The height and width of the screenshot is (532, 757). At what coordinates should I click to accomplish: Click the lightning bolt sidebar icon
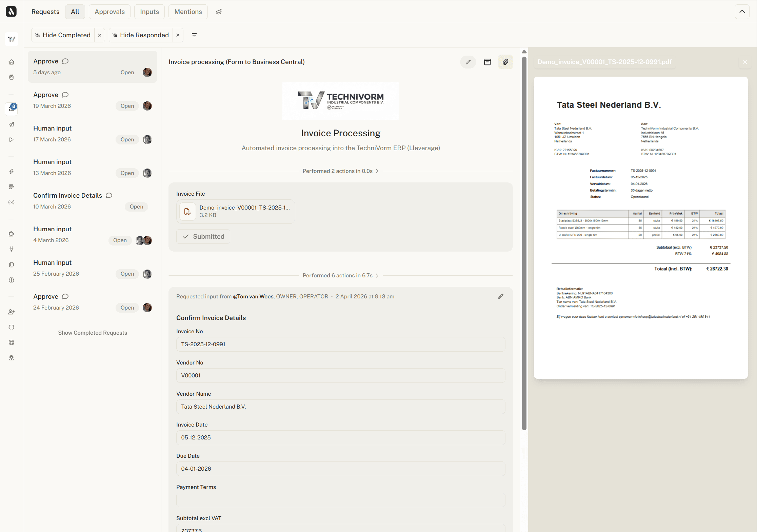[x=12, y=172]
